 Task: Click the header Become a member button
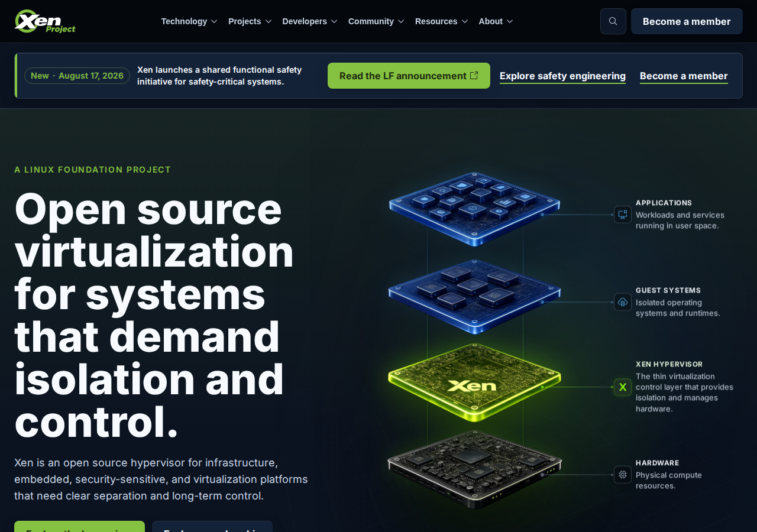(687, 21)
